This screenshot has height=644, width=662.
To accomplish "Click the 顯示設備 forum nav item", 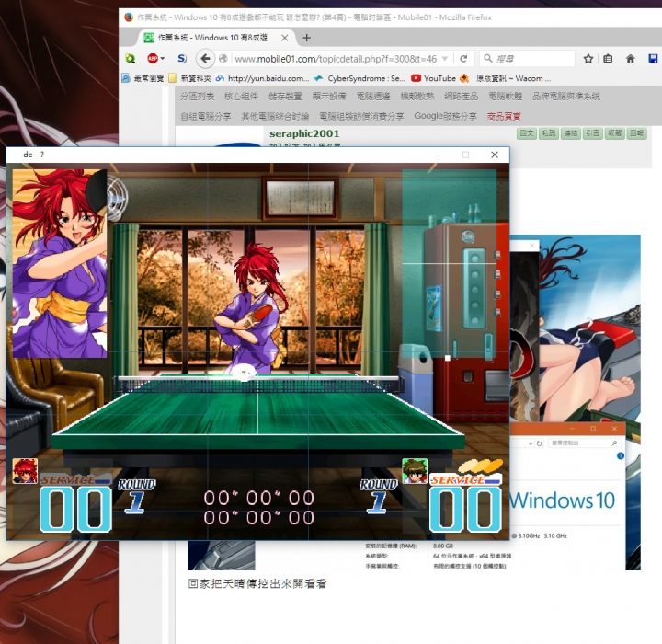I will click(329, 97).
